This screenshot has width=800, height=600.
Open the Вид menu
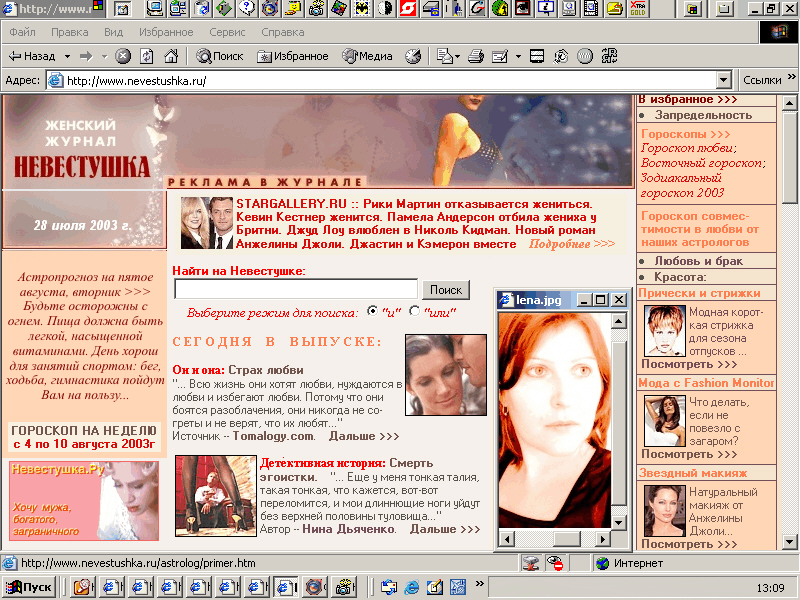coord(113,32)
